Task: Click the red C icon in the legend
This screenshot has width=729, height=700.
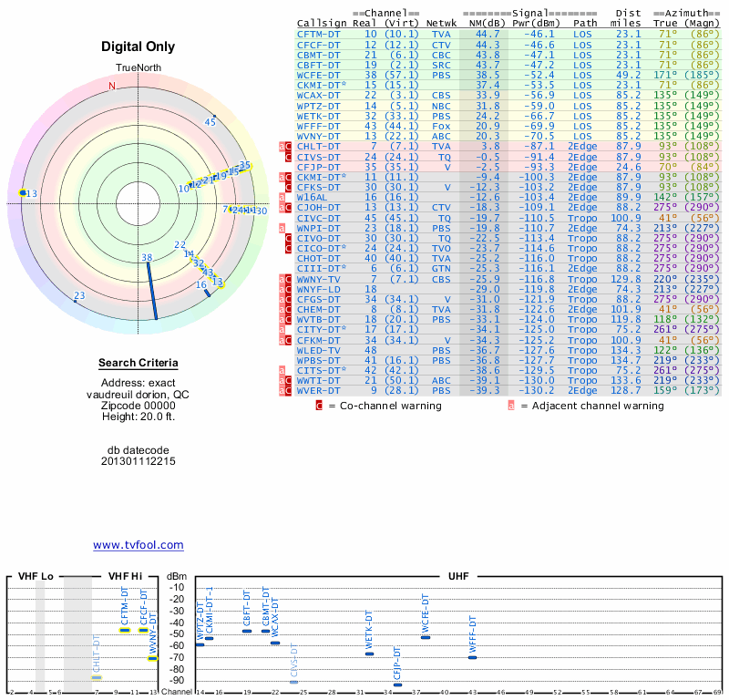Action: [319, 406]
